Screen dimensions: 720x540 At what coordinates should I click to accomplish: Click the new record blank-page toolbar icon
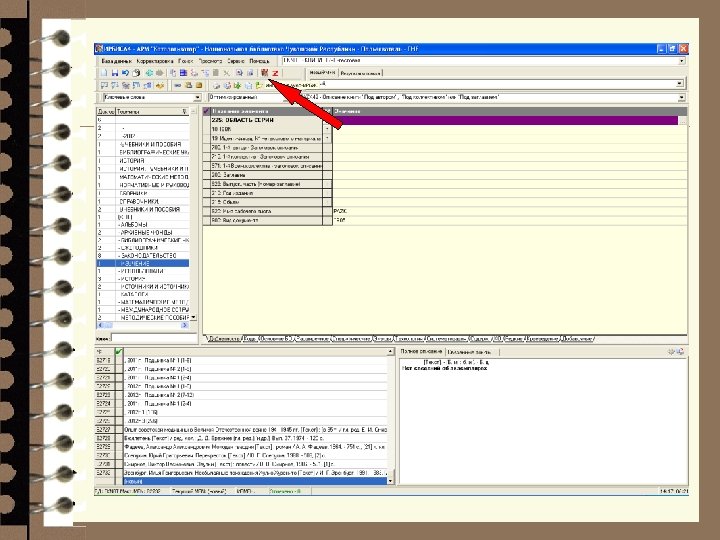(x=104, y=73)
